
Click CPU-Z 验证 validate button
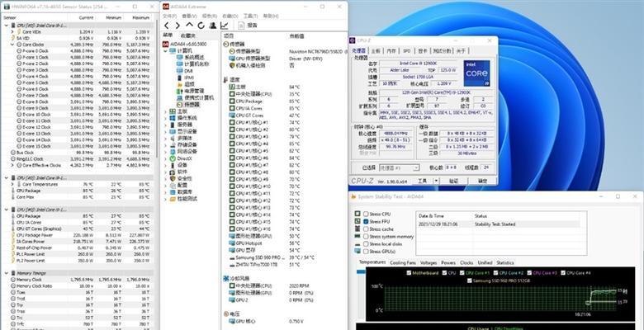[453, 181]
